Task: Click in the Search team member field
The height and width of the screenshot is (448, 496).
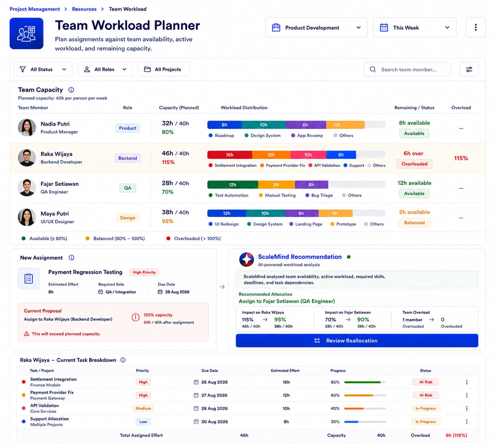Action: (x=407, y=69)
